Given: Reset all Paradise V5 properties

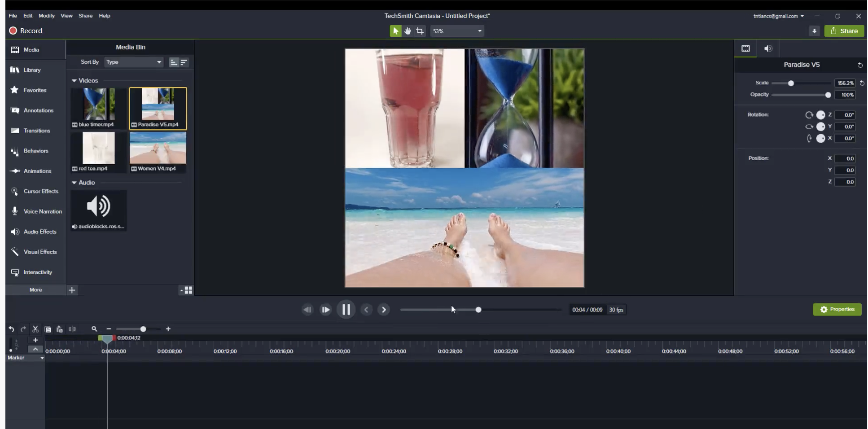Looking at the screenshot, I should (860, 65).
